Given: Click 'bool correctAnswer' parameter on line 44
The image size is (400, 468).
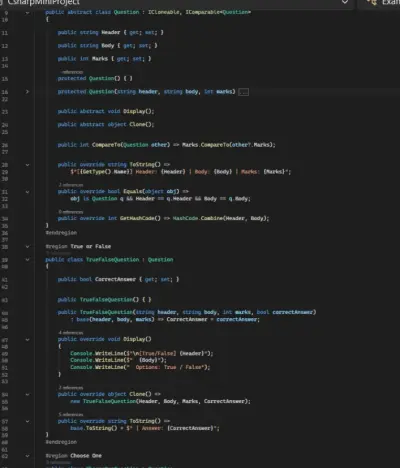Looking at the screenshot, I should (285, 312).
